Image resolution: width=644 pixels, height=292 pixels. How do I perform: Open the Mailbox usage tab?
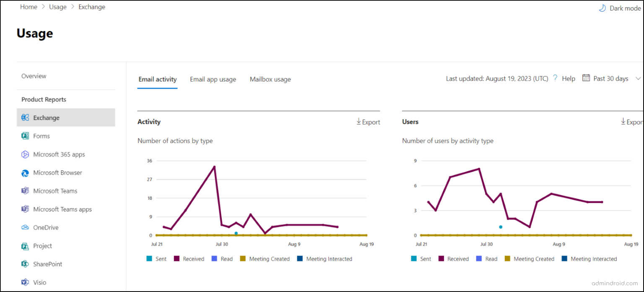(x=270, y=79)
